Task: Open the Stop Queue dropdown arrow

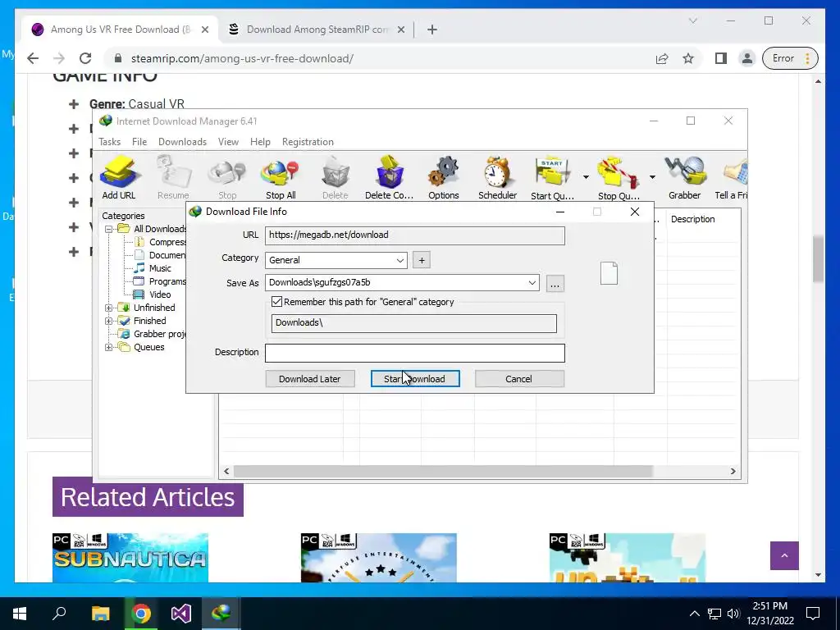Action: click(x=652, y=177)
